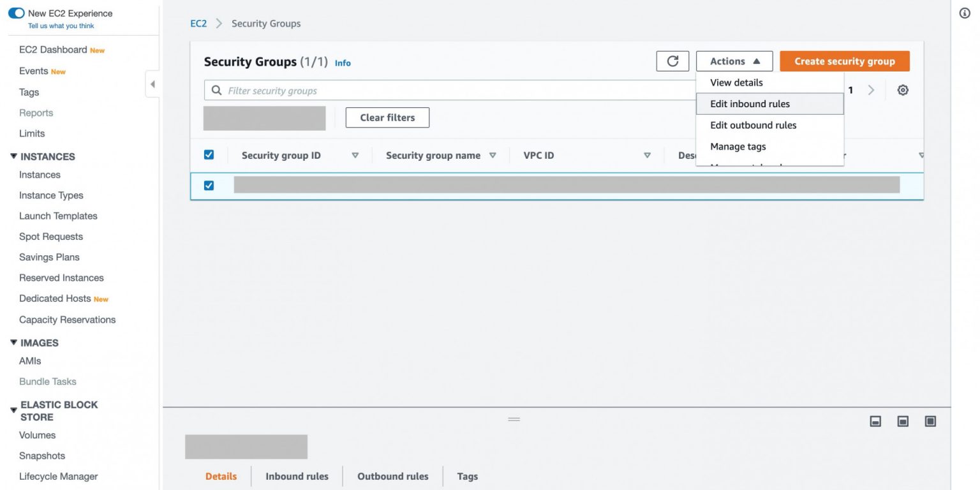Open Capacity Reservations
The height and width of the screenshot is (490, 980).
tap(68, 320)
